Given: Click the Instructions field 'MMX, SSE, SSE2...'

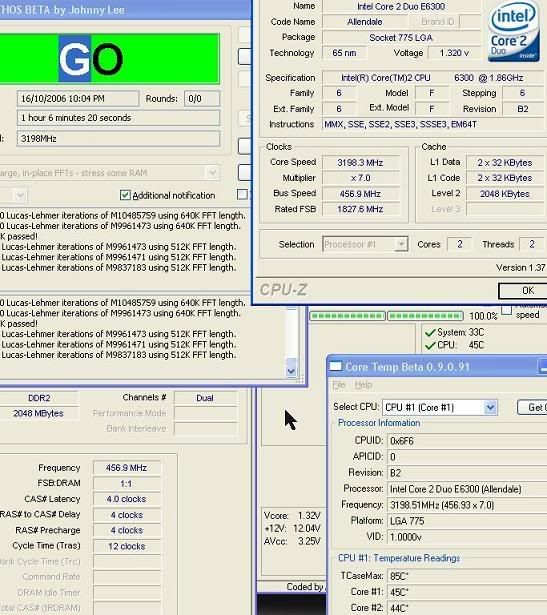Looking at the screenshot, I should point(433,124).
